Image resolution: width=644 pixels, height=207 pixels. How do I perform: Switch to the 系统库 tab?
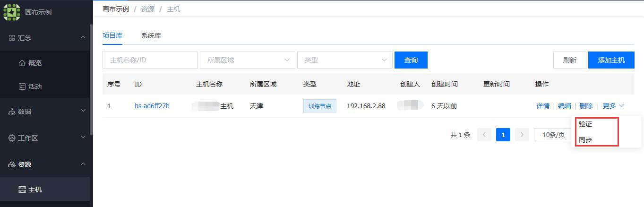click(x=151, y=35)
